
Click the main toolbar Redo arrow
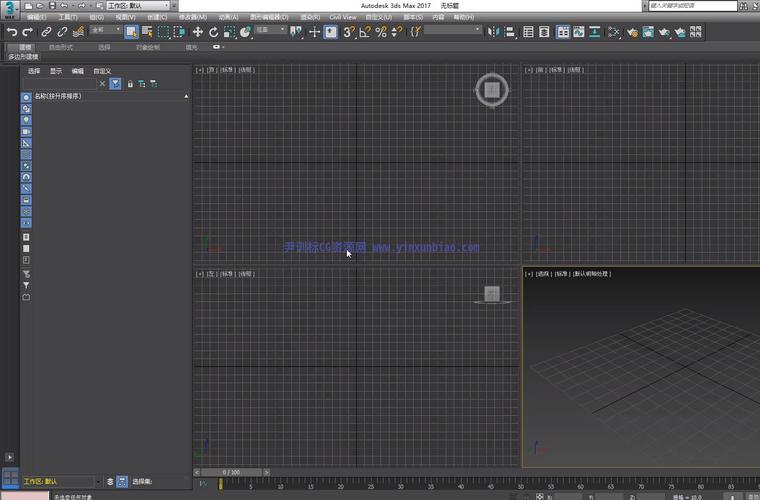(28, 32)
